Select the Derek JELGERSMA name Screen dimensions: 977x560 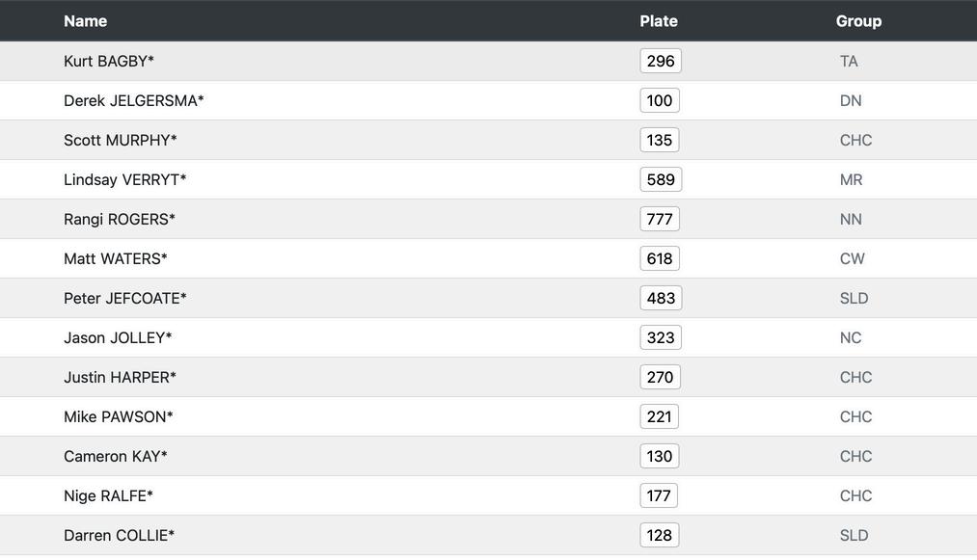click(x=133, y=100)
